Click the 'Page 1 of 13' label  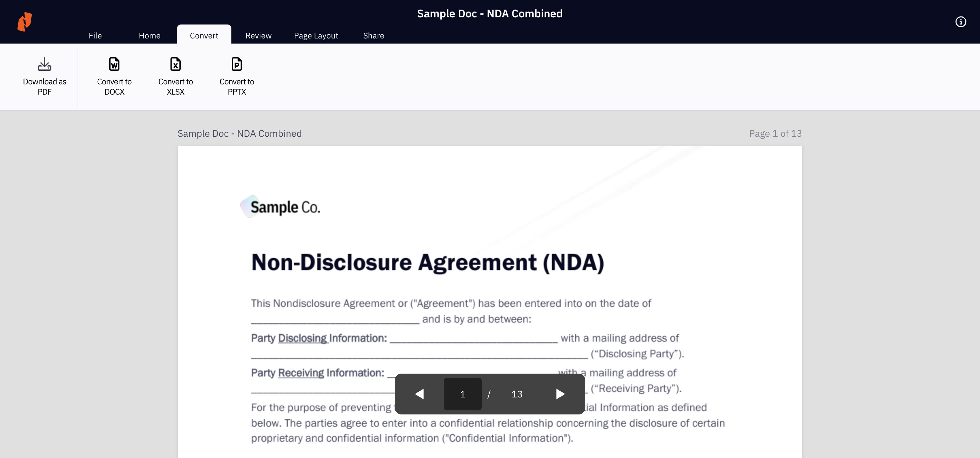click(x=775, y=133)
